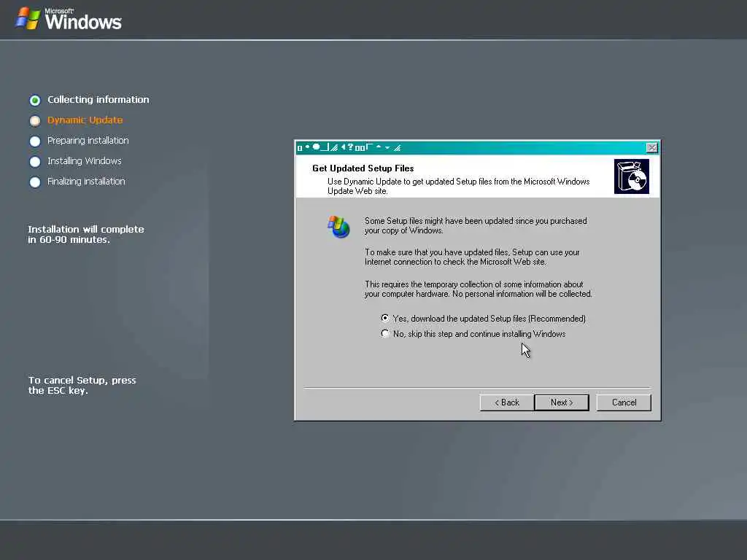Click the Windows Update globe icon

click(x=338, y=227)
